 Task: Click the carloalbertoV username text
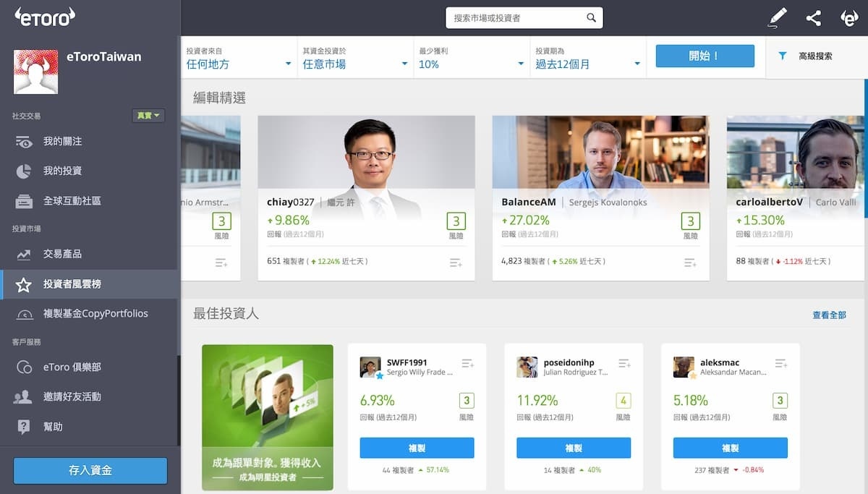[x=770, y=203]
